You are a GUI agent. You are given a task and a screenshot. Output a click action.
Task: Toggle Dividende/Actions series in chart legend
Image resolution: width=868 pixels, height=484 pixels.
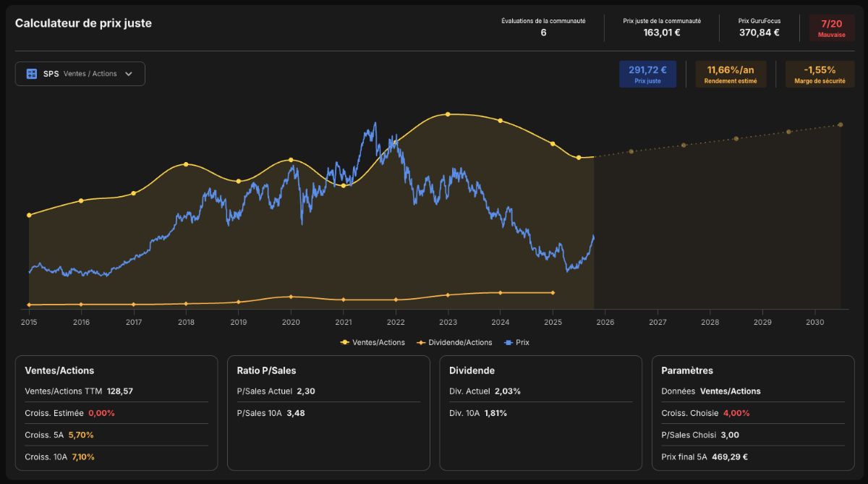pos(454,342)
